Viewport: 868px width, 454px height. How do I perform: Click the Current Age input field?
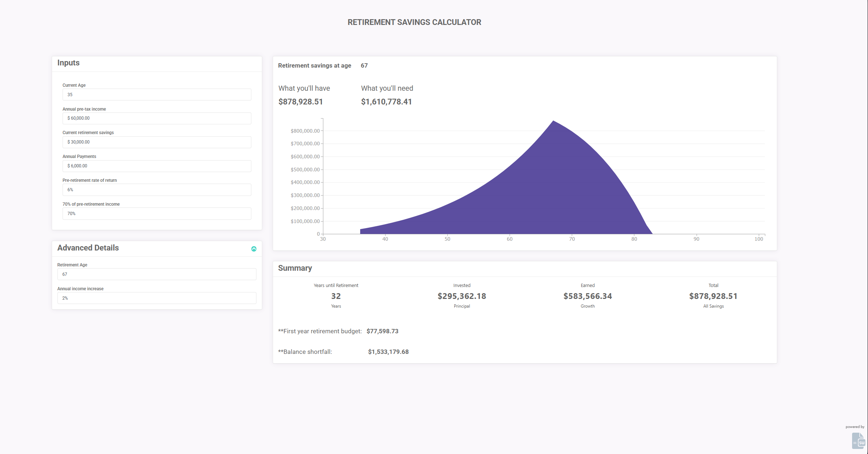(x=157, y=95)
